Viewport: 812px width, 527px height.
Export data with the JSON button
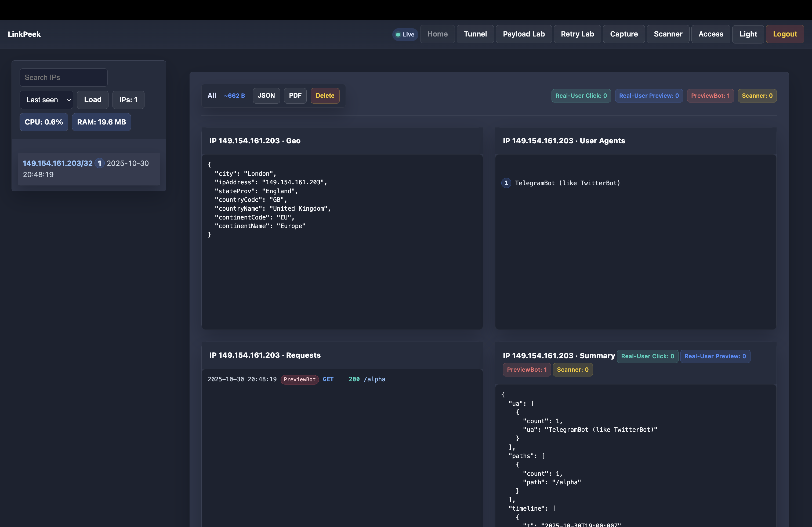266,96
